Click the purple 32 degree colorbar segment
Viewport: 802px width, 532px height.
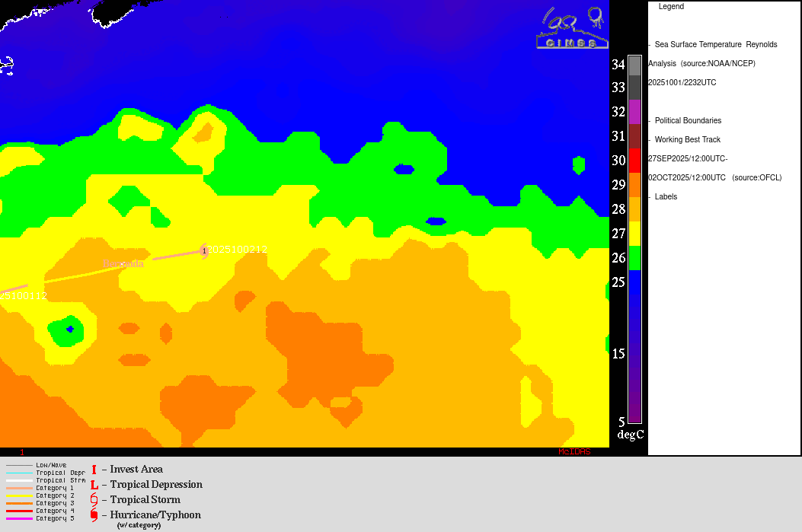pos(634,112)
